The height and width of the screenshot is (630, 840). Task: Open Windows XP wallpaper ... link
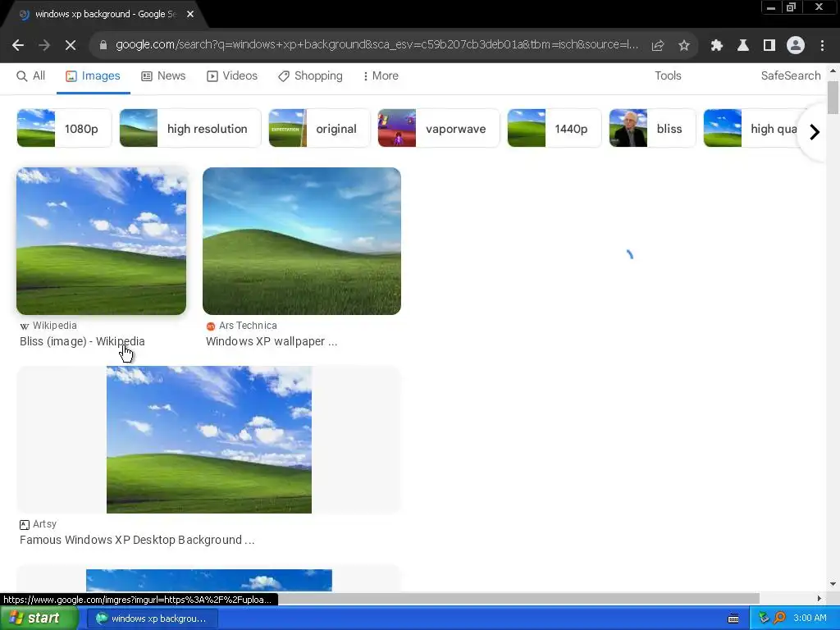pos(272,341)
